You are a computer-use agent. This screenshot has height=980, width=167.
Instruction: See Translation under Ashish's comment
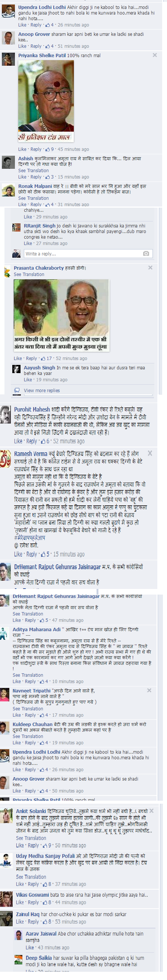pyautogui.click(x=34, y=170)
